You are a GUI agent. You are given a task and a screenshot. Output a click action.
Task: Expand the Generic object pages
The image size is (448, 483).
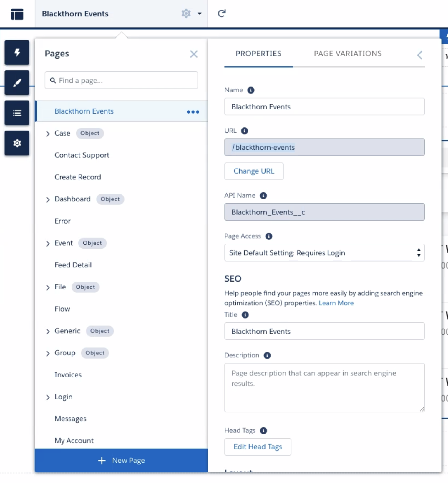point(48,332)
